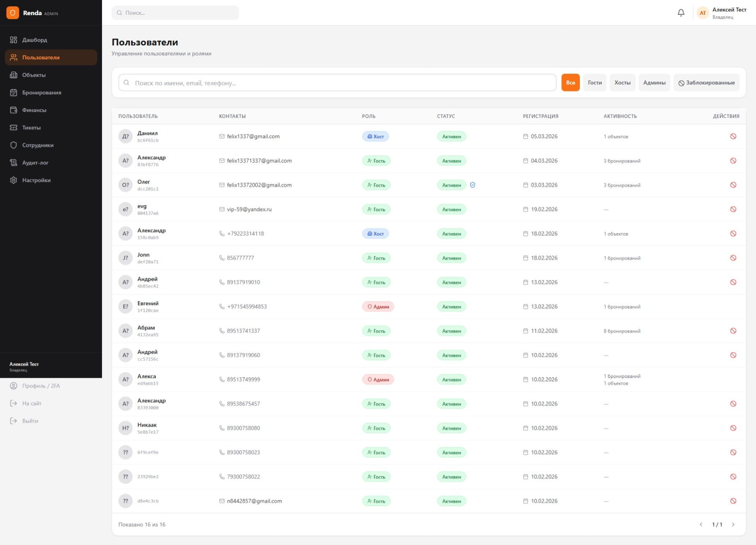Click the AT profile avatar in the header

tap(702, 13)
